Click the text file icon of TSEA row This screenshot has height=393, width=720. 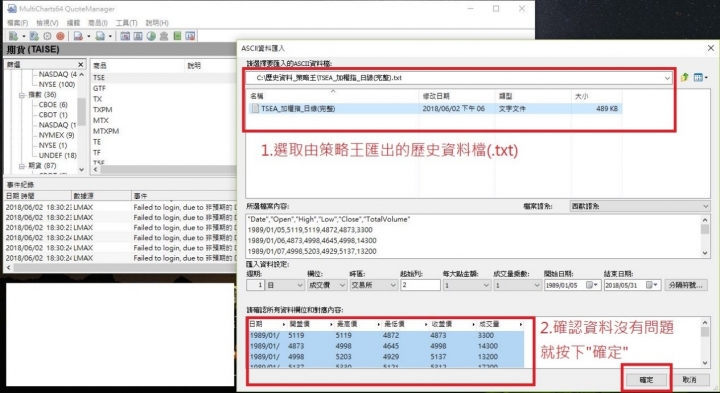[255, 109]
